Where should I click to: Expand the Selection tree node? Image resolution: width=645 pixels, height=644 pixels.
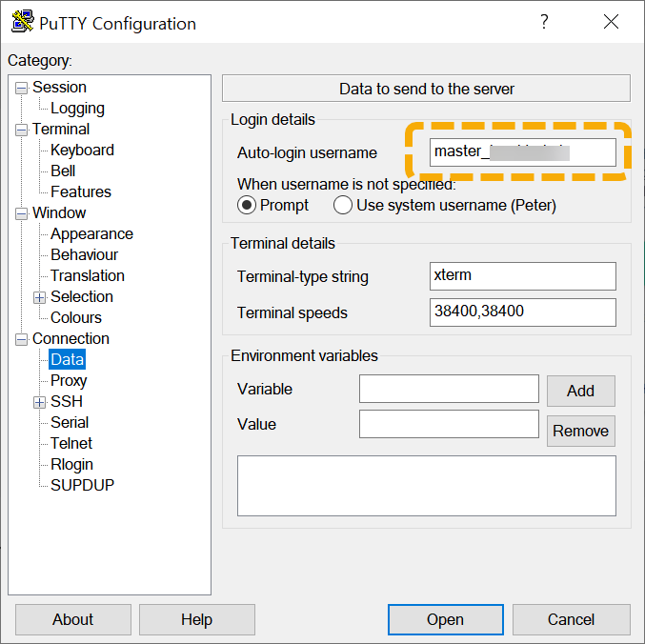[x=39, y=298]
